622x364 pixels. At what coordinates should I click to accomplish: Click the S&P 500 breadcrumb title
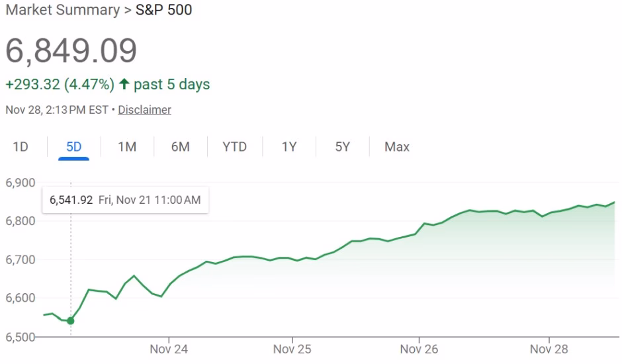(163, 10)
